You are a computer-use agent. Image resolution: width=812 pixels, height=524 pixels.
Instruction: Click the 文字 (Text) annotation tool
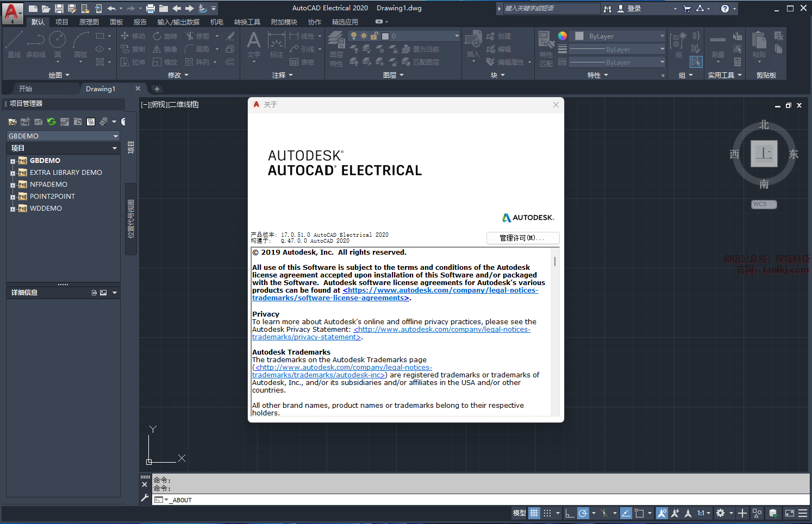click(254, 43)
